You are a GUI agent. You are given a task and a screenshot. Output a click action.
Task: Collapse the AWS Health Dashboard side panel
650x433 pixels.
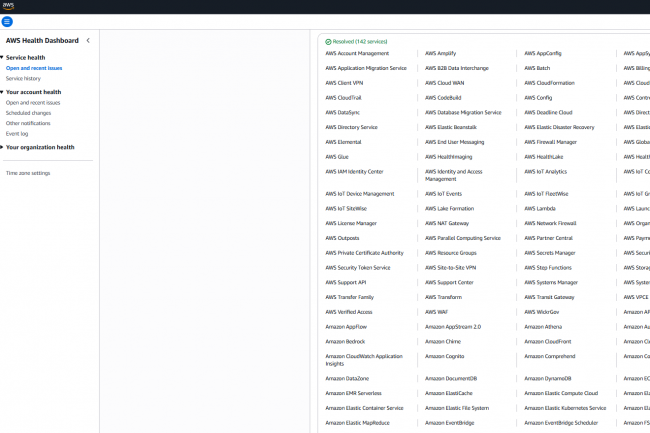coord(88,41)
